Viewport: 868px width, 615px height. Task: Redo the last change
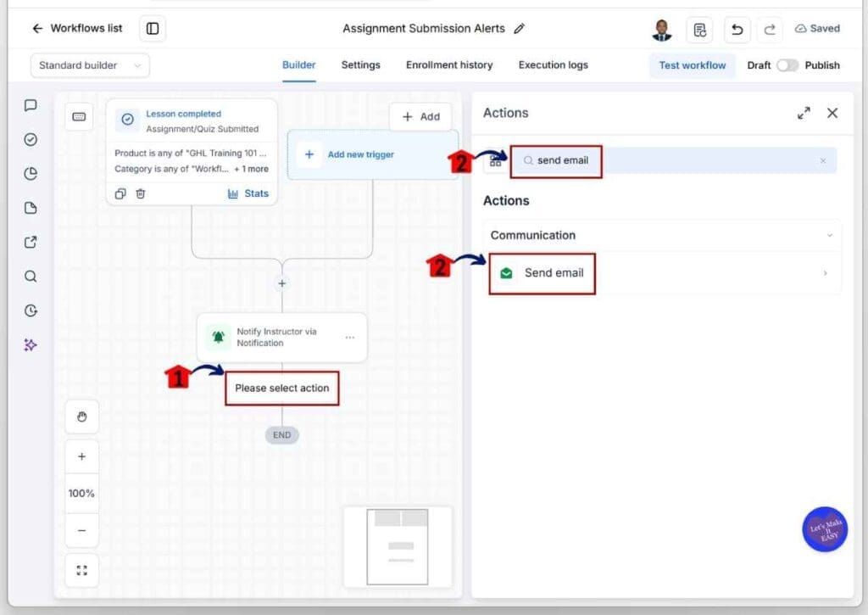point(770,30)
